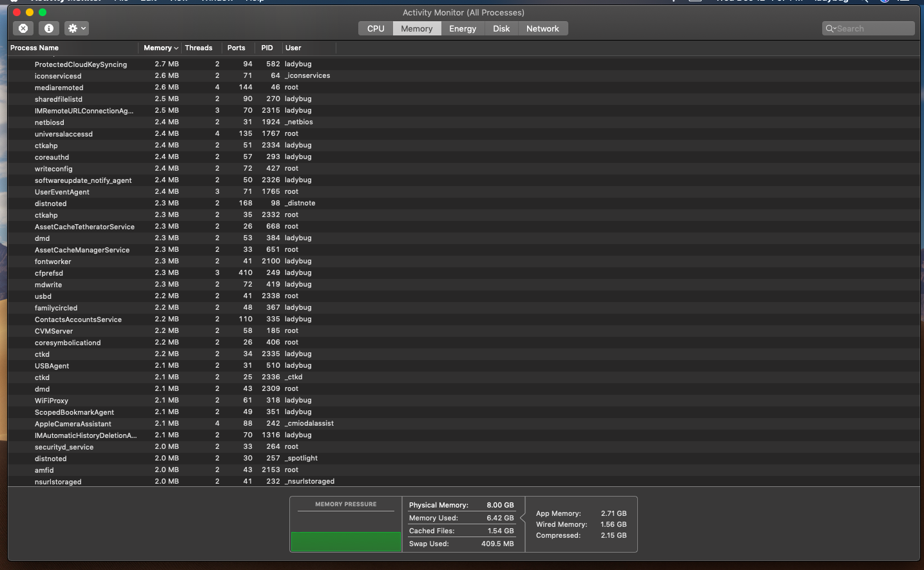
Task: Switch to the Disk tab
Action: 501,28
